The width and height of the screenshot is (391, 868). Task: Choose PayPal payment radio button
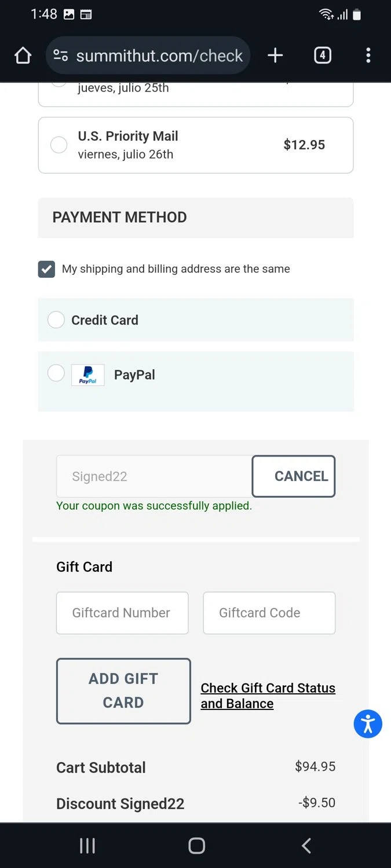[56, 373]
